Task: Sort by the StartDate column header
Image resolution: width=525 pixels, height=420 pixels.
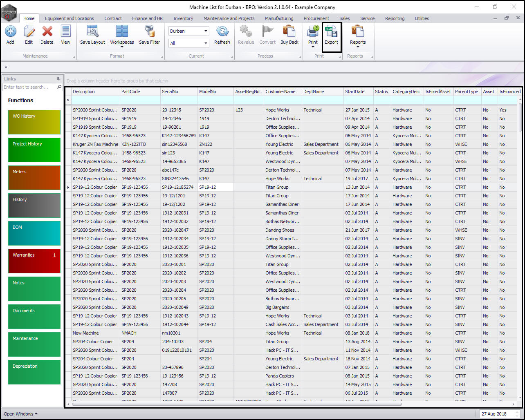Action: [x=354, y=92]
